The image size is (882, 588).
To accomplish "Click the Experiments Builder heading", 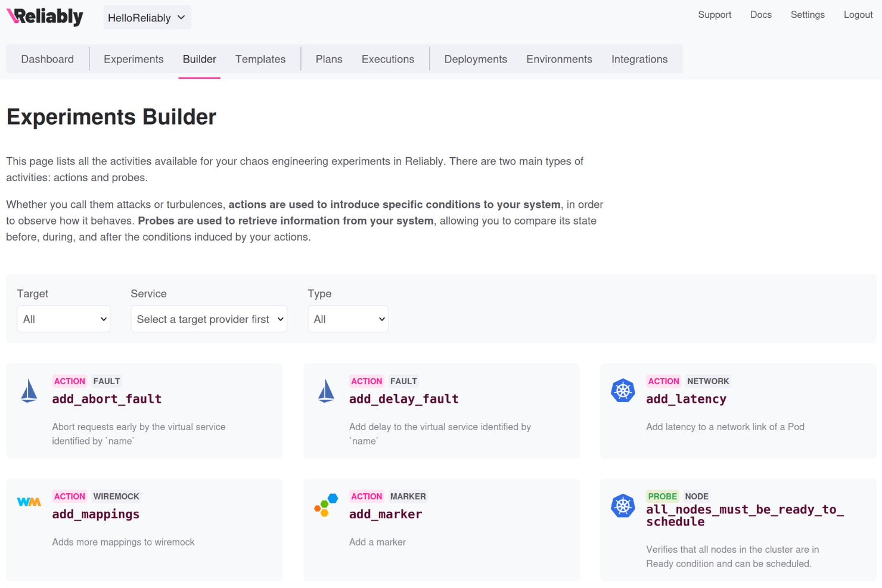I will pyautogui.click(x=111, y=117).
